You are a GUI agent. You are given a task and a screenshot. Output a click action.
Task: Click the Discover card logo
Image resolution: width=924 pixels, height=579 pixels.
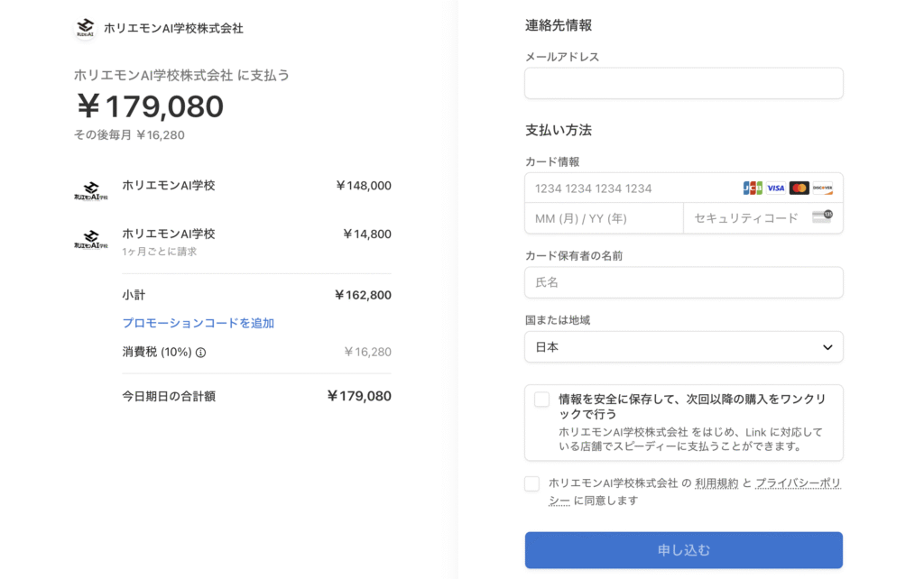pyautogui.click(x=822, y=188)
